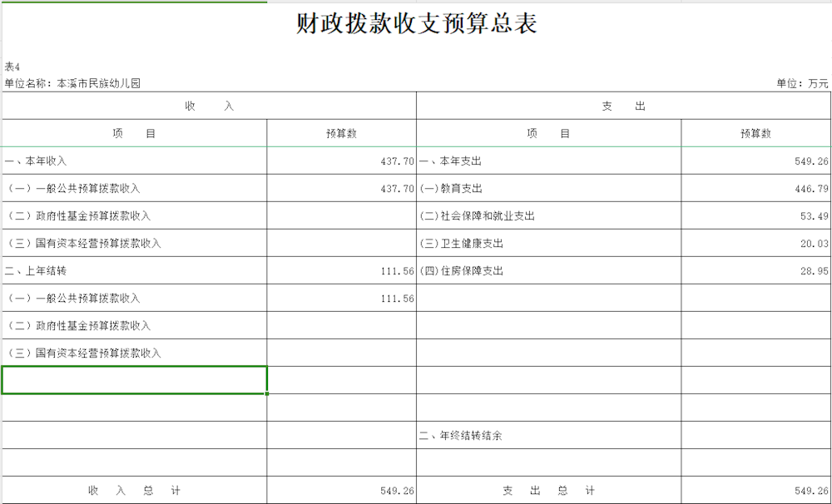The width and height of the screenshot is (832, 504).
Task: Click the 446.79 education expense value
Action: tap(755, 188)
